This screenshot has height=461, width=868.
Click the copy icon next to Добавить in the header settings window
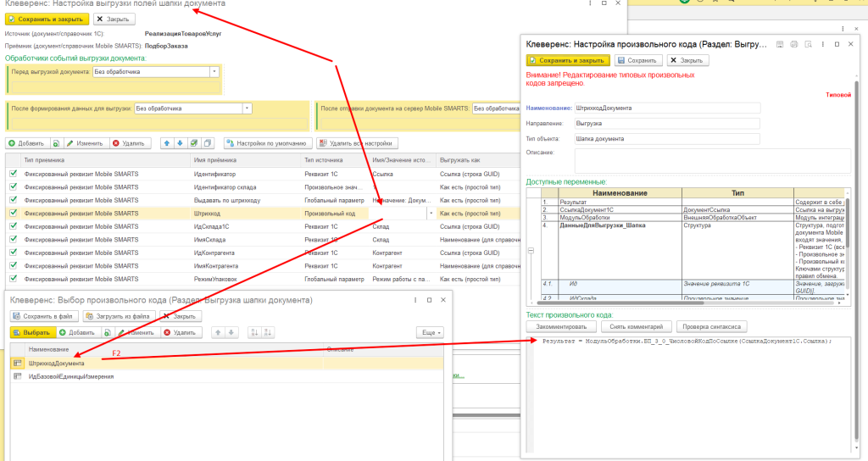coord(56,143)
